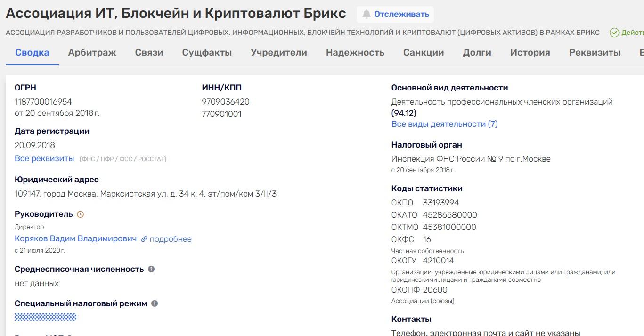Click the clock icon beside Руководитель

click(81, 214)
